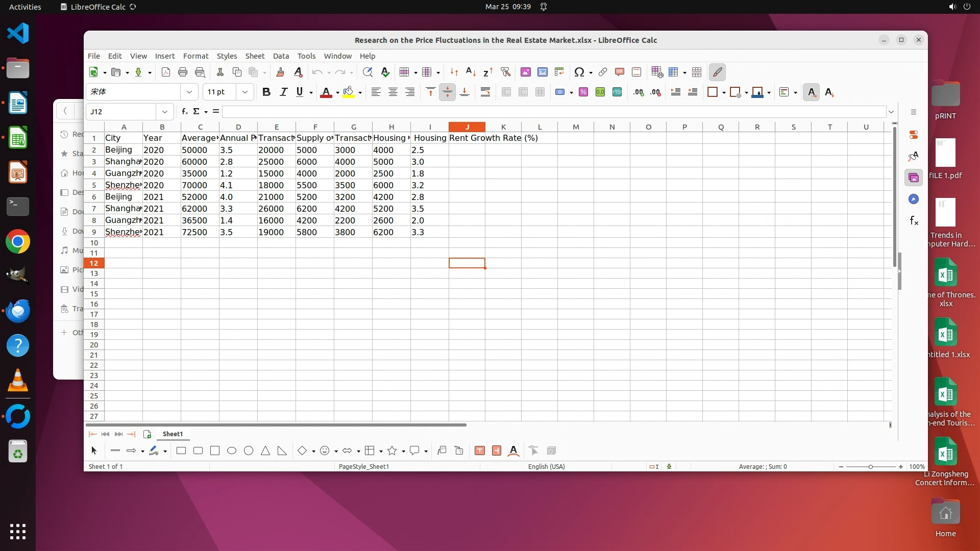The height and width of the screenshot is (551, 980).
Task: Select the Sheet1 tab
Action: click(x=173, y=434)
